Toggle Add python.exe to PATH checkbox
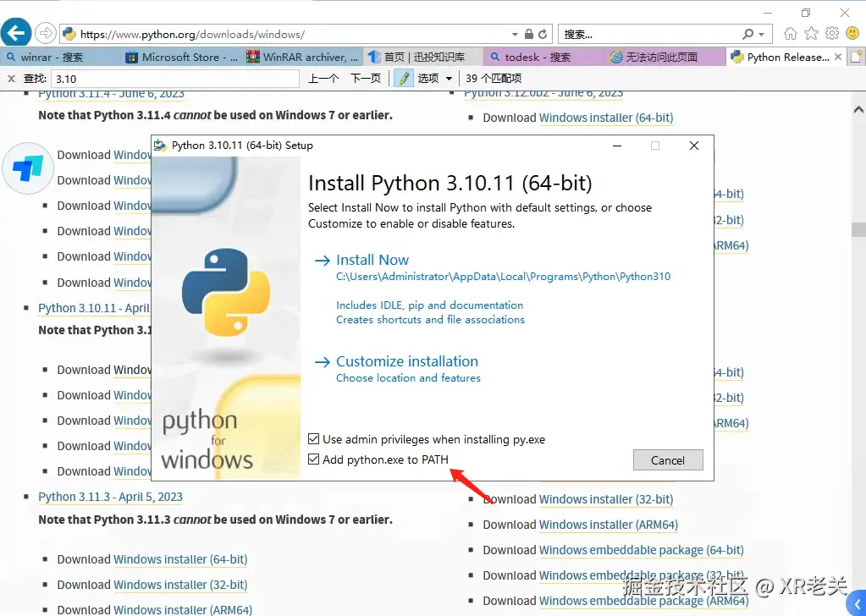The height and width of the screenshot is (616, 866). [x=314, y=459]
